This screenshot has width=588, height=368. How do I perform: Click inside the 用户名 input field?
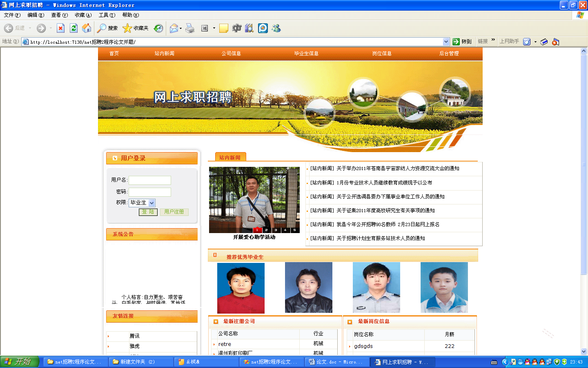click(x=150, y=180)
